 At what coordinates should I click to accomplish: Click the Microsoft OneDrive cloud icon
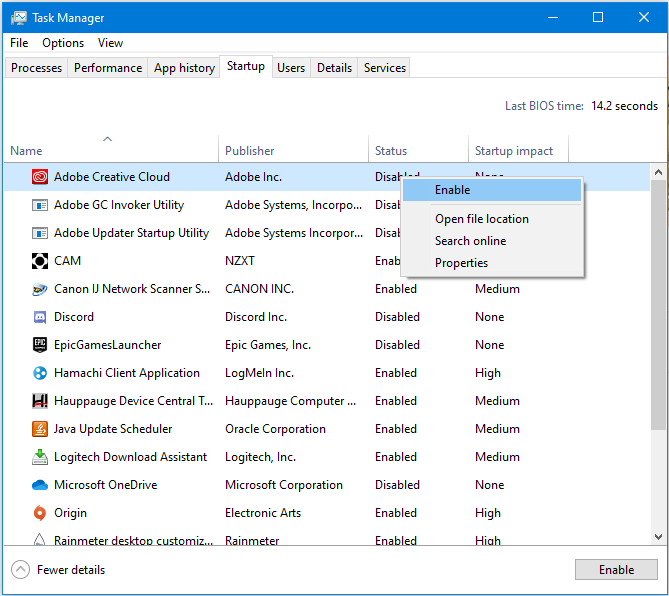40,485
